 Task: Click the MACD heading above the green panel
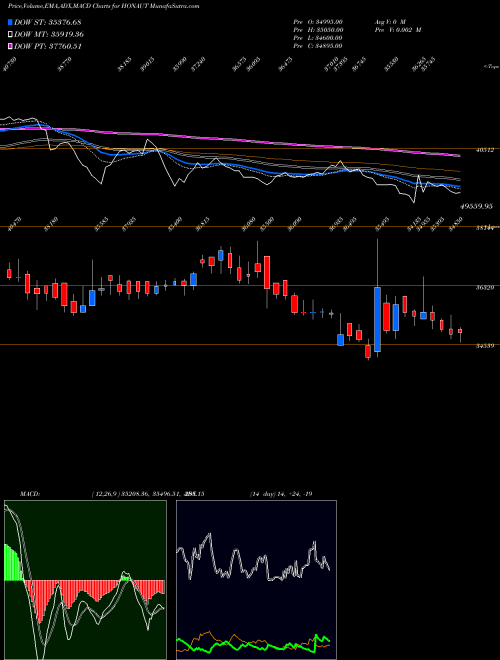tap(29, 494)
